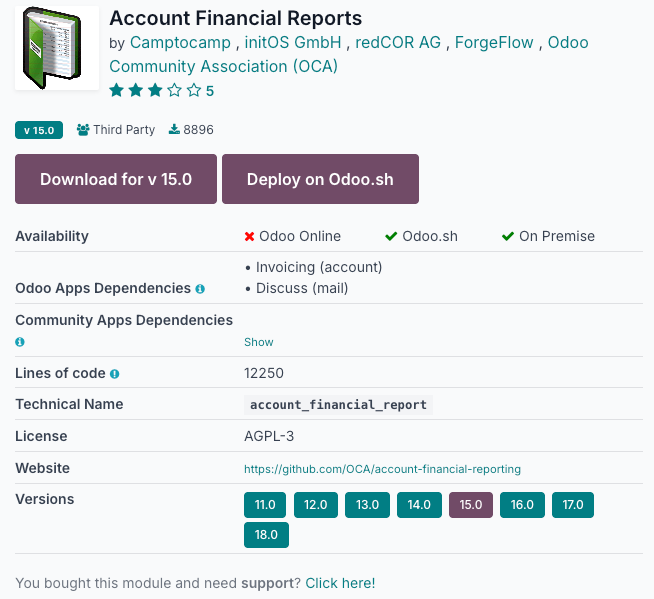Click the red X next to Odoo Online
This screenshot has height=599, width=654.
249,237
